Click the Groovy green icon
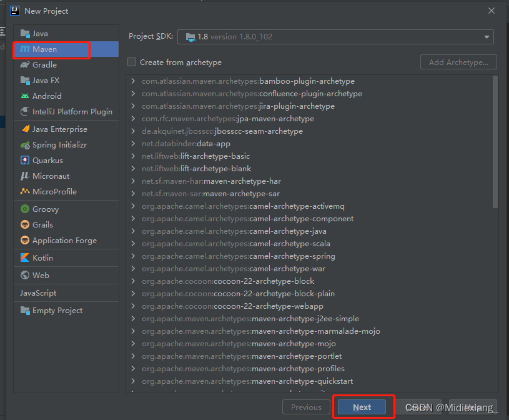The image size is (509, 420). 25,209
